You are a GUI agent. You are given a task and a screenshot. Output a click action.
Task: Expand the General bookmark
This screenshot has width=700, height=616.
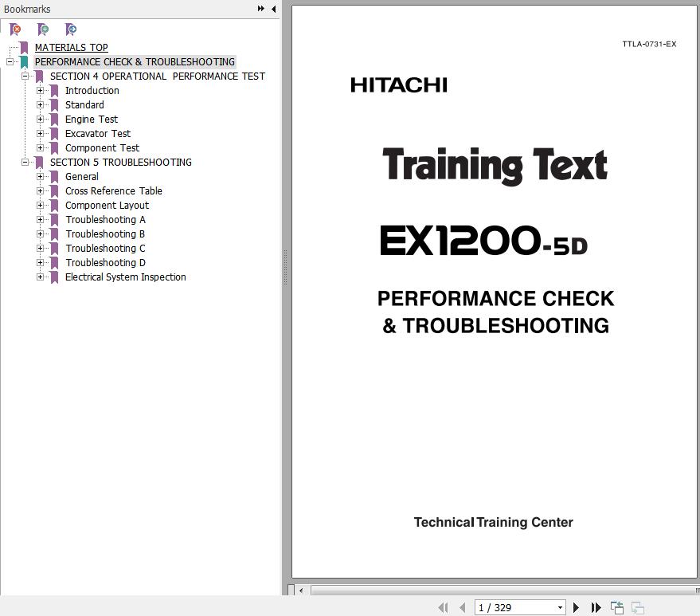40,176
